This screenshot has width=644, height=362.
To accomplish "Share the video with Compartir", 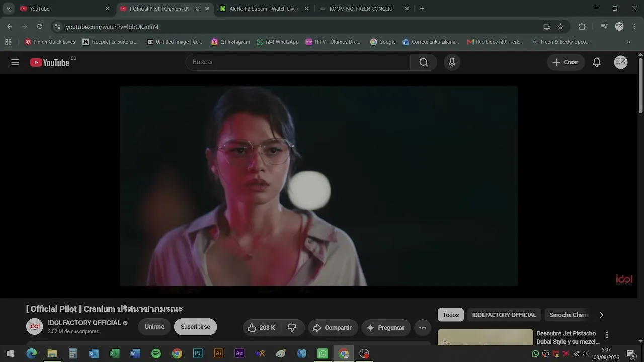I will (333, 328).
